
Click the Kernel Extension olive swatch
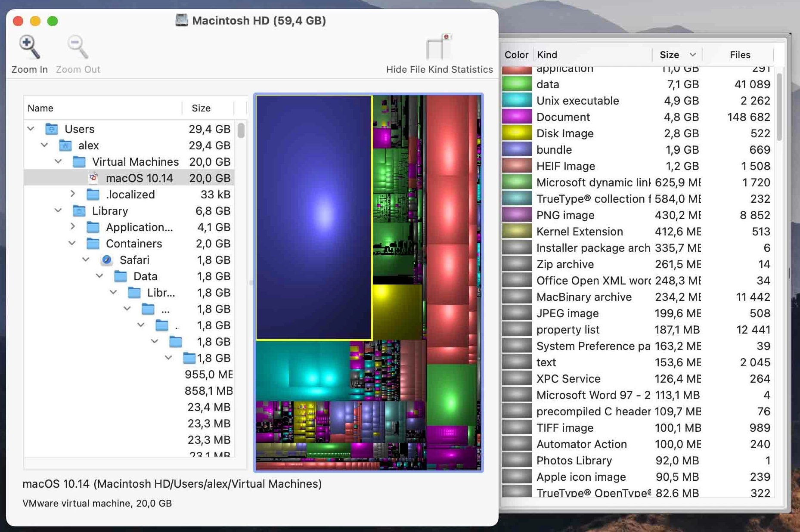[x=517, y=232]
